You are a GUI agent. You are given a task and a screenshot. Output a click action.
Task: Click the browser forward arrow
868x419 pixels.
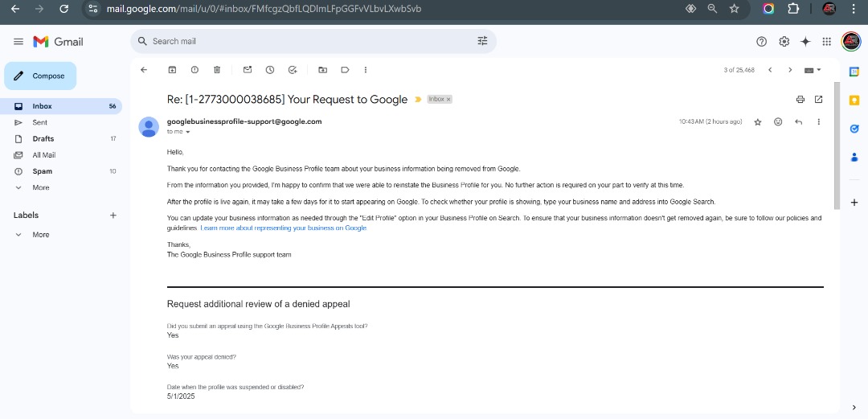[39, 9]
